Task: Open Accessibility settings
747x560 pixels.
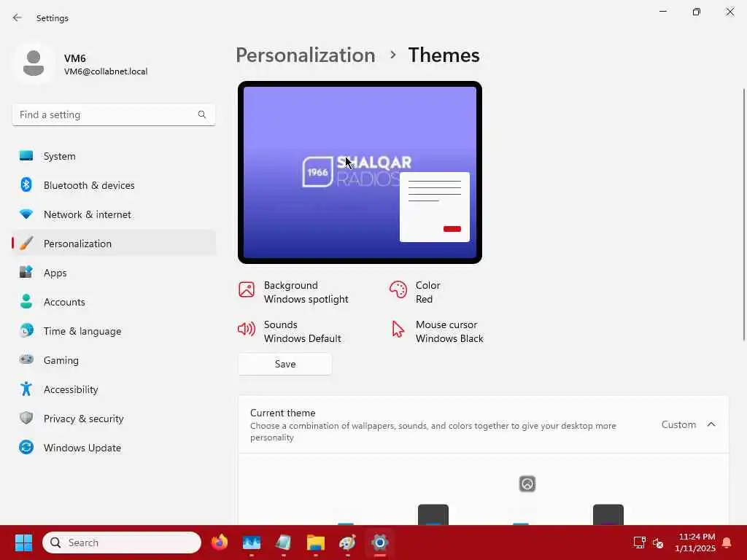Action: tap(113, 389)
